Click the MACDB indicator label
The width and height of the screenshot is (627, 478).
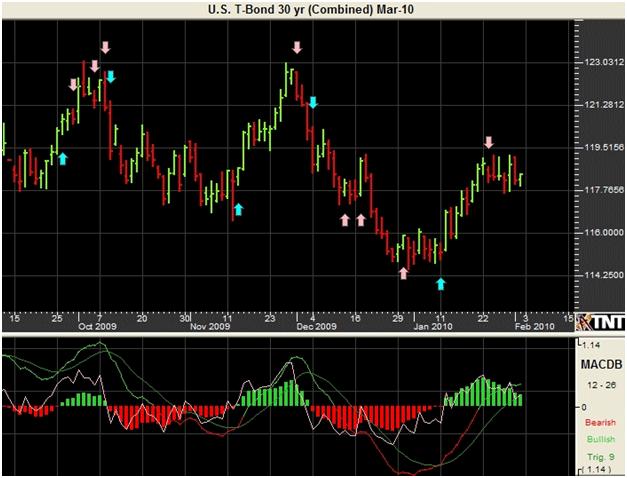pyautogui.click(x=601, y=364)
